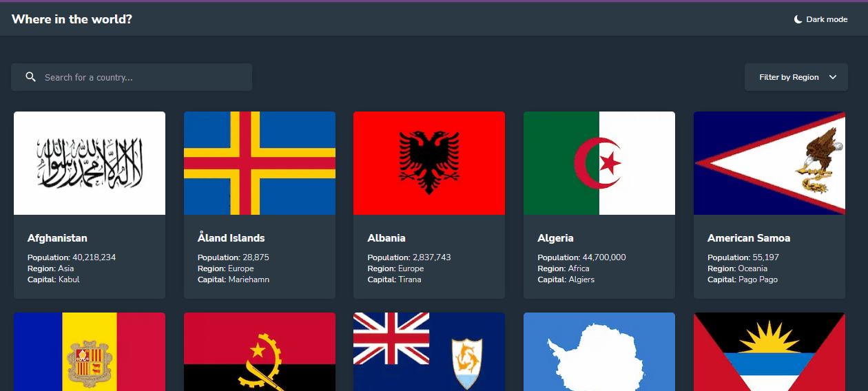Open the Albania flag image
Screen dimensions: 868x391
click(x=429, y=163)
